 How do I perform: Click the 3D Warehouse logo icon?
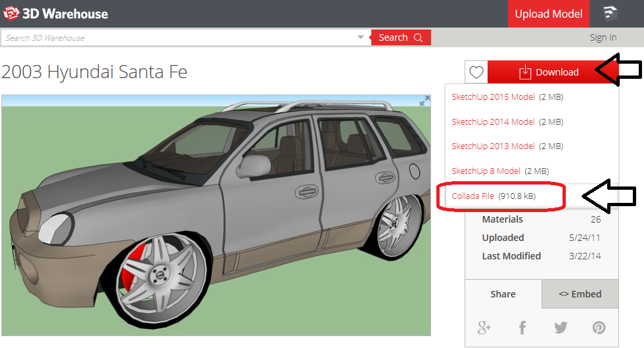coord(11,13)
